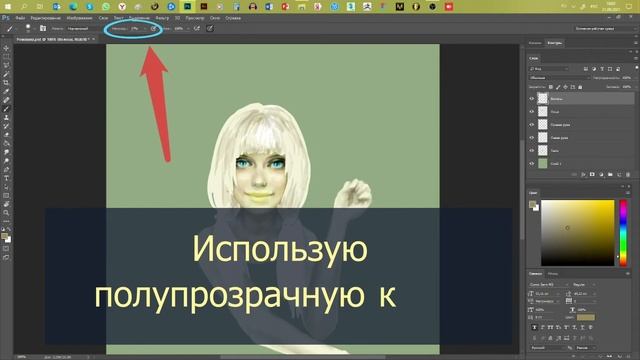
Task: Switch to the Контуры tab
Action: click(x=555, y=43)
